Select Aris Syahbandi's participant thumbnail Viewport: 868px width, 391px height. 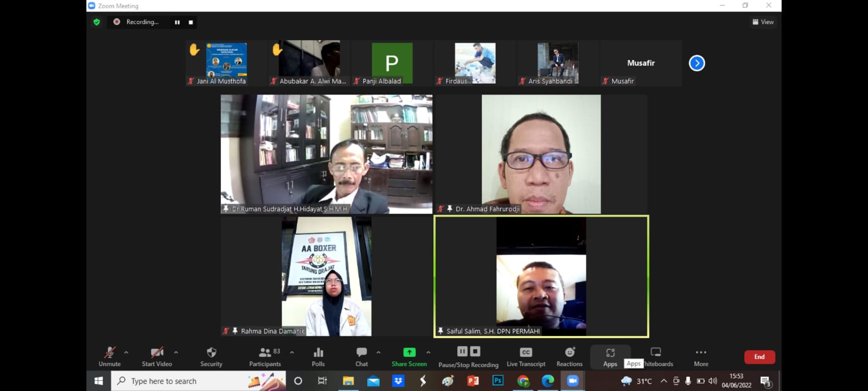click(x=558, y=63)
